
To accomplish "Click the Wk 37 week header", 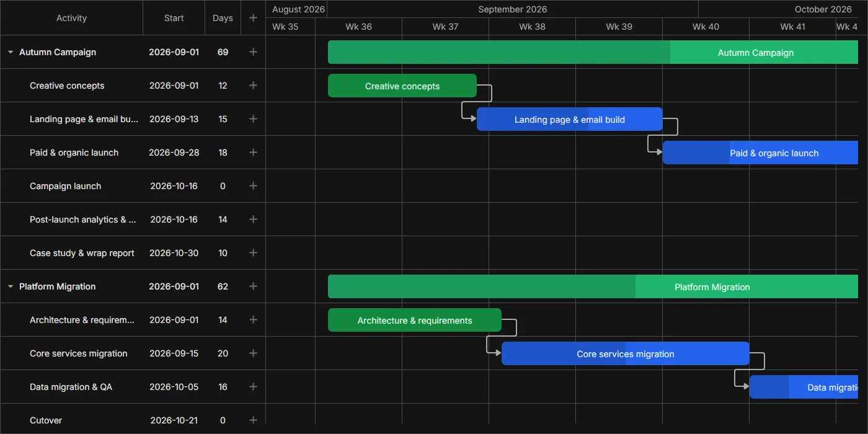I will (x=446, y=27).
